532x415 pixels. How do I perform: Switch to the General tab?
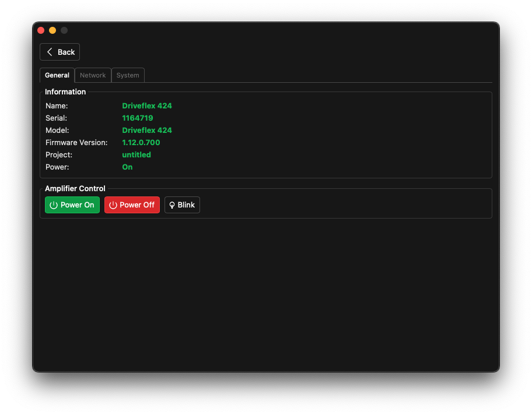pyautogui.click(x=57, y=75)
